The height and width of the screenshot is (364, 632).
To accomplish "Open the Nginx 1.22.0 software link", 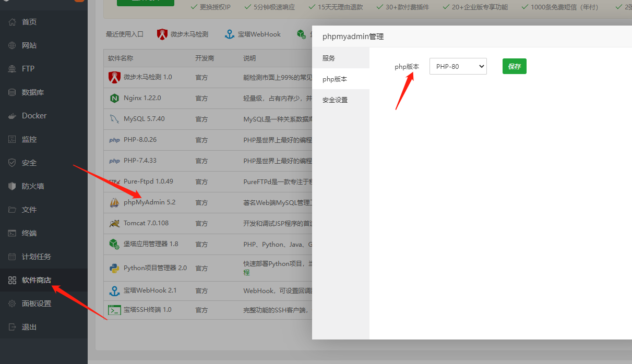I will click(x=142, y=98).
